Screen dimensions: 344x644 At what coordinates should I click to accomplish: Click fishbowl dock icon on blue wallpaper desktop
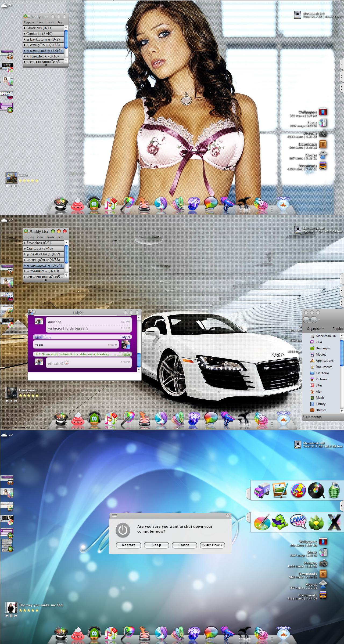[x=283, y=633]
